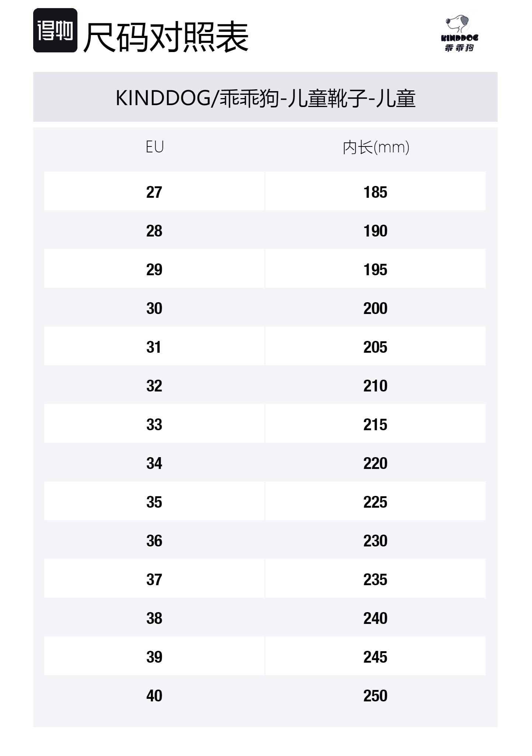Click EU size 29 cell
Viewport: 532px width, 756px height.
pos(154,269)
